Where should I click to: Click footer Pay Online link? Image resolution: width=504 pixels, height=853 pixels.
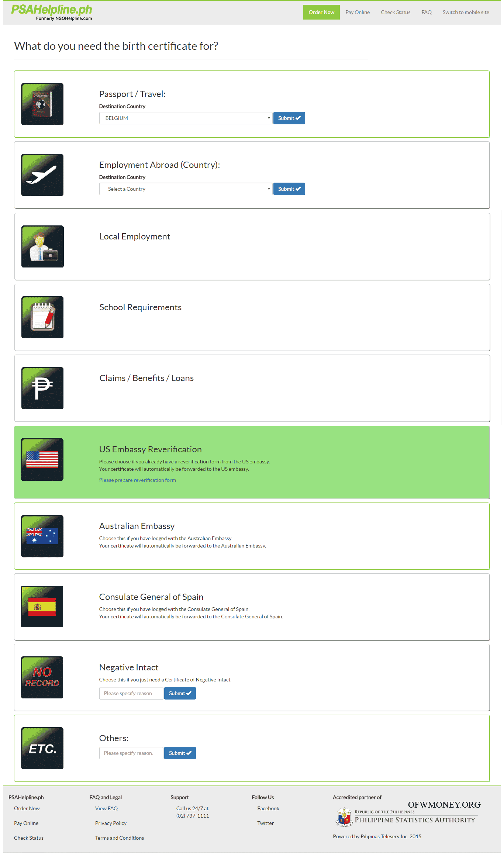(x=26, y=823)
